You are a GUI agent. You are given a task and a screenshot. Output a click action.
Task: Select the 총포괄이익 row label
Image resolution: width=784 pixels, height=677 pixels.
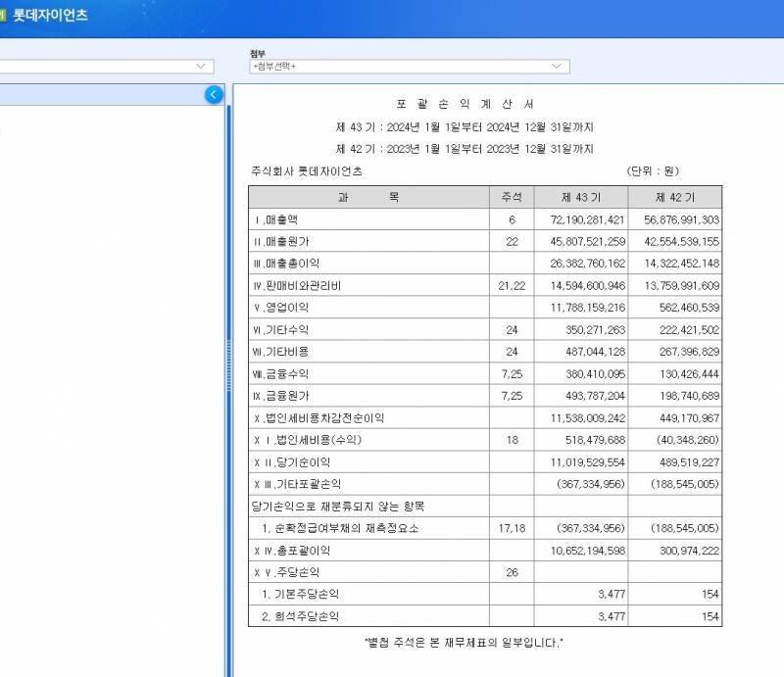click(292, 551)
